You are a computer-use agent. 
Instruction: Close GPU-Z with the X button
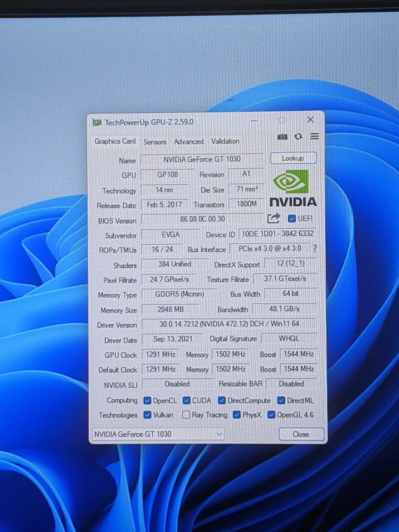pos(310,120)
